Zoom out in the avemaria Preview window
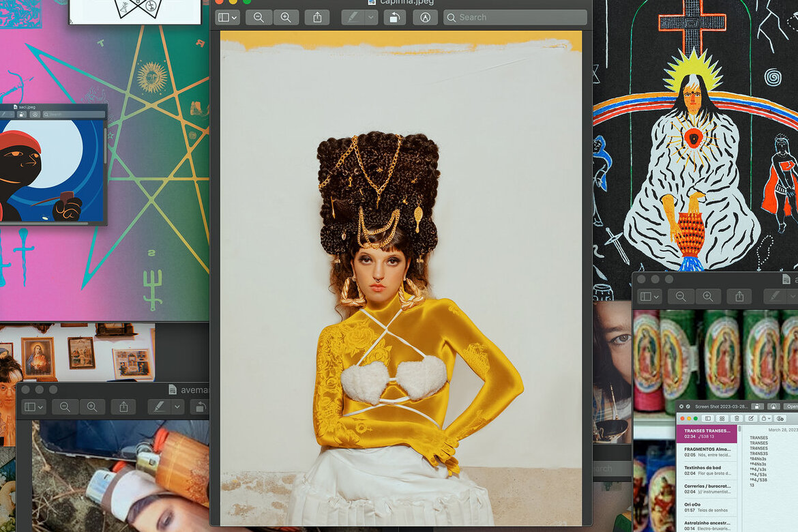This screenshot has height=532, width=798. click(65, 407)
